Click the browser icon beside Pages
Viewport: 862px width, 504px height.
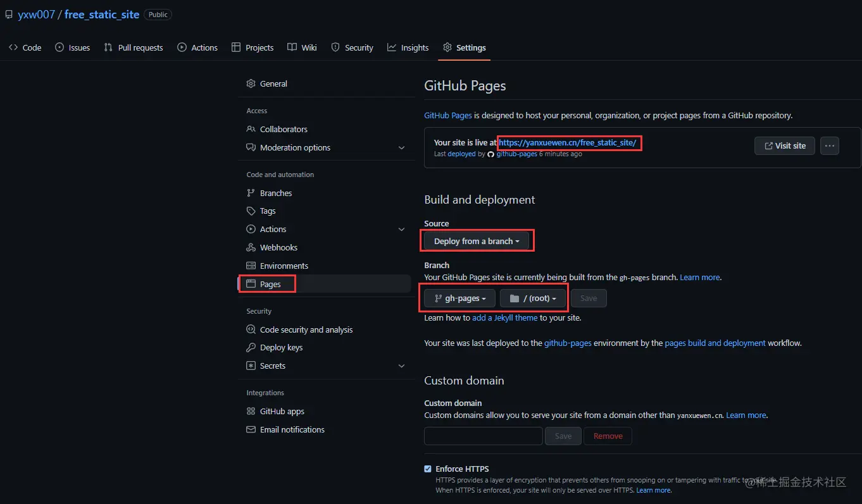[x=251, y=284]
